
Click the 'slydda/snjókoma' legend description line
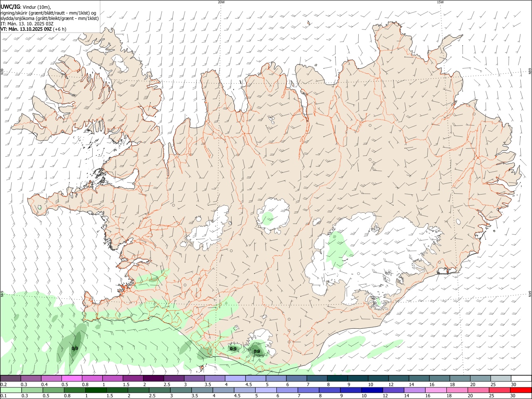click(50, 18)
